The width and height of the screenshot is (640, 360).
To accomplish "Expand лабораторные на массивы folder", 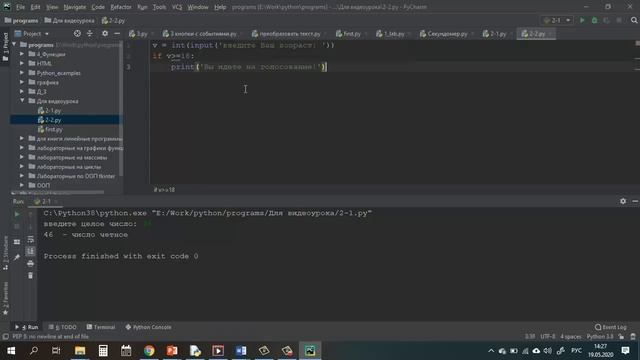I will (22, 157).
